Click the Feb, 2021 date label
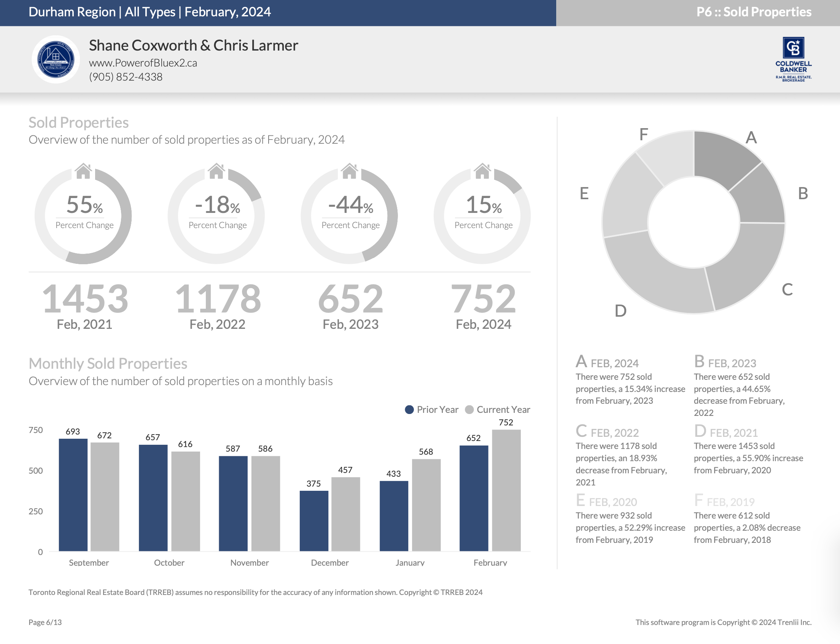Viewport: 840px width, 644px height. [84, 324]
